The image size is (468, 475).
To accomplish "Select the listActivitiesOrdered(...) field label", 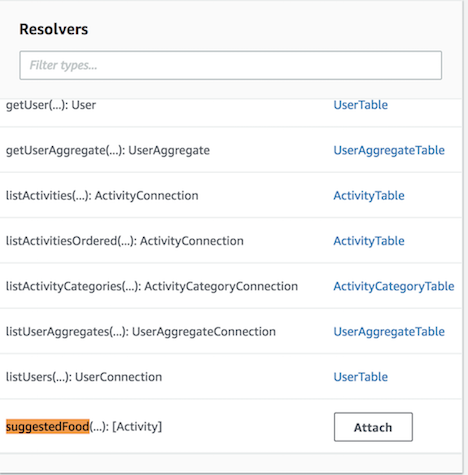I will 125,241.
